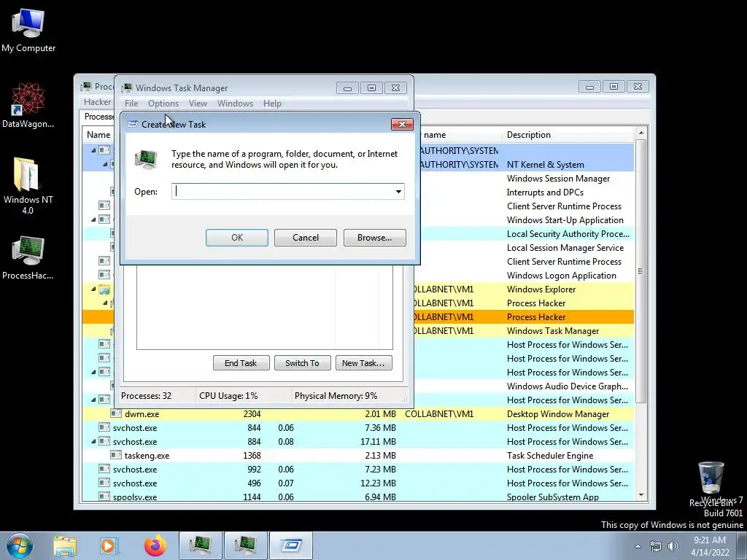Click Cancel in Create New Task
Screen dimensions: 747x560
306,238
